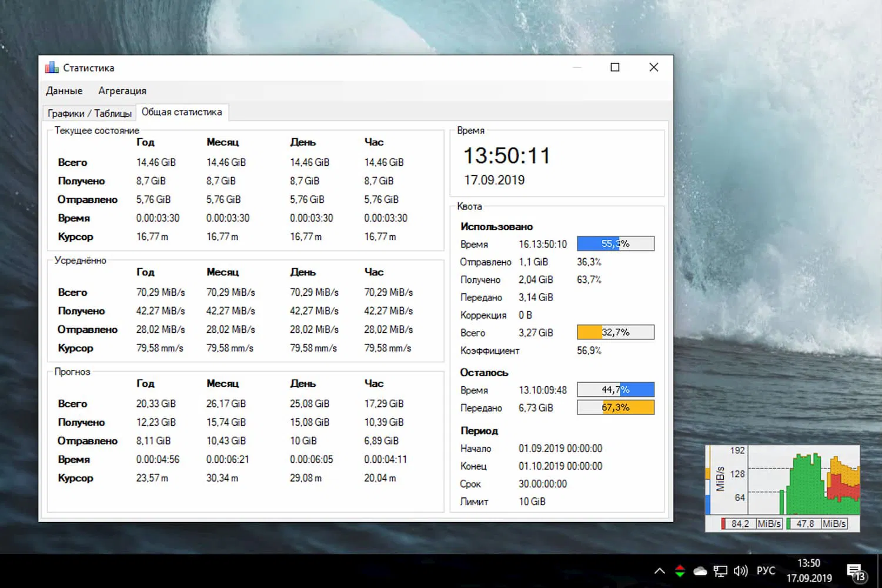Click the network connection icon in taskbar
Screen dimensions: 882x588
pyautogui.click(x=720, y=570)
